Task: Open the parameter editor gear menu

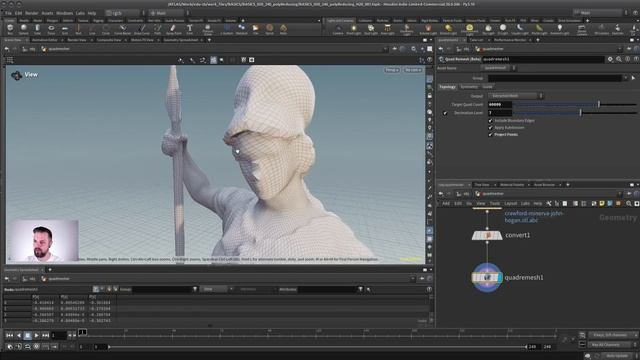Action: tap(610, 59)
